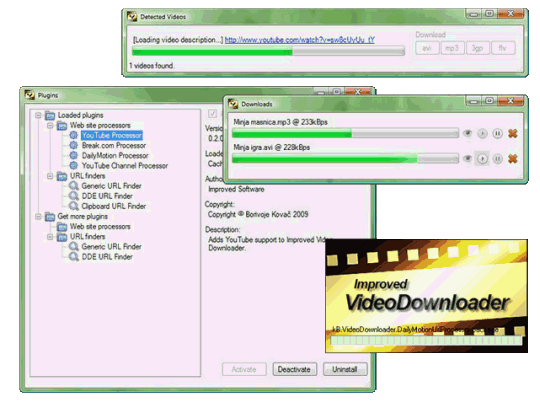Image resolution: width=540 pixels, height=408 pixels.
Task: Toggle preview eye for Minja igra.avi
Action: click(x=467, y=158)
